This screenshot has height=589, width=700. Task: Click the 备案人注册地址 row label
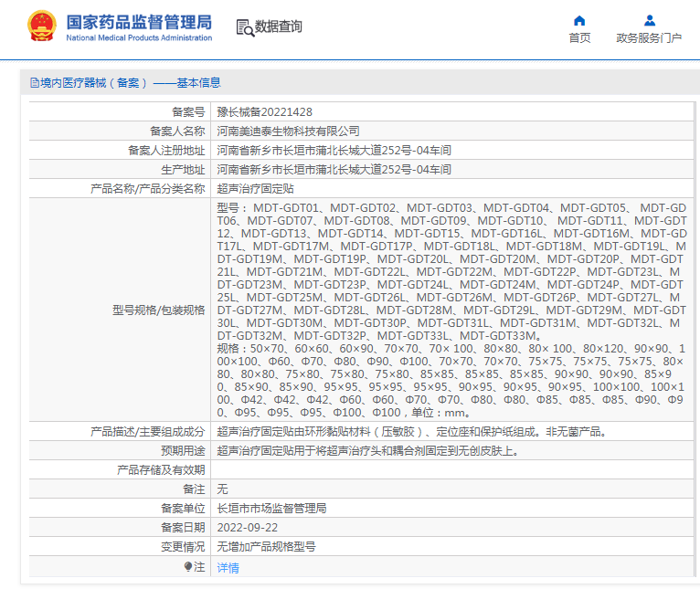tap(166, 151)
